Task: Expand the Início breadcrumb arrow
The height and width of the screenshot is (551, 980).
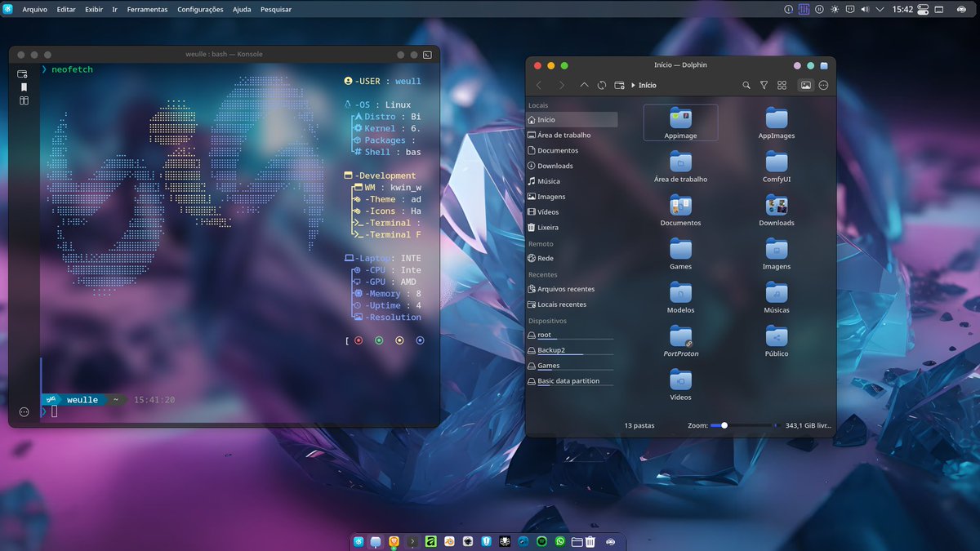Action: tap(634, 85)
